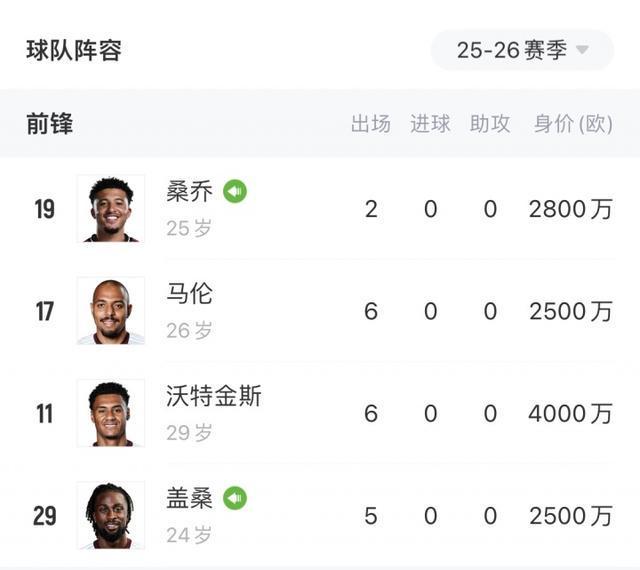This screenshot has height=570, width=640.
Task: Open 马伦's player photo
Action: 111,311
